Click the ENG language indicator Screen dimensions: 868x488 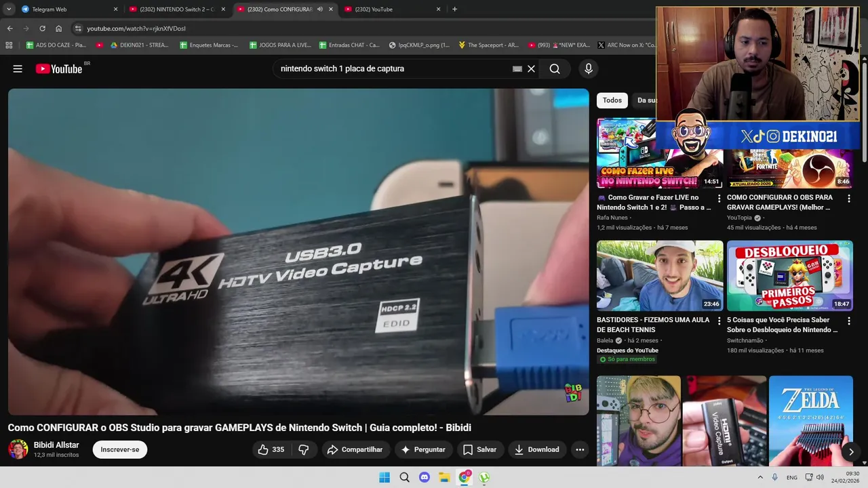(x=791, y=477)
